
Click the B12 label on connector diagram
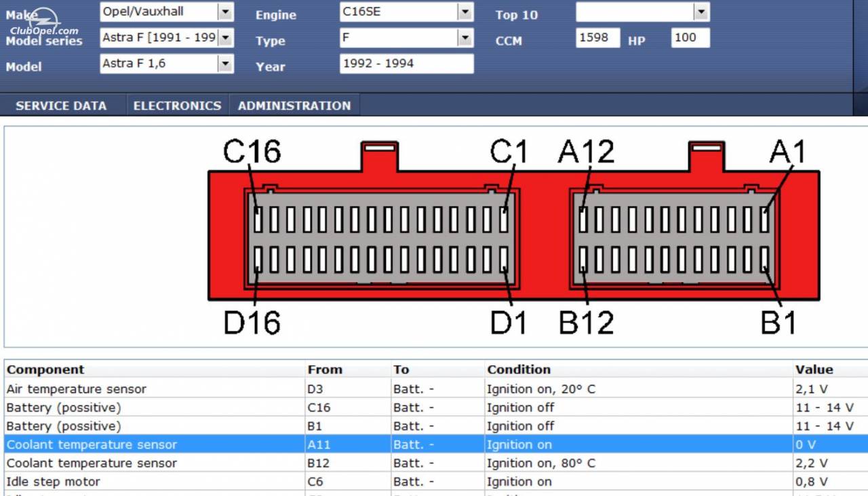(x=586, y=323)
